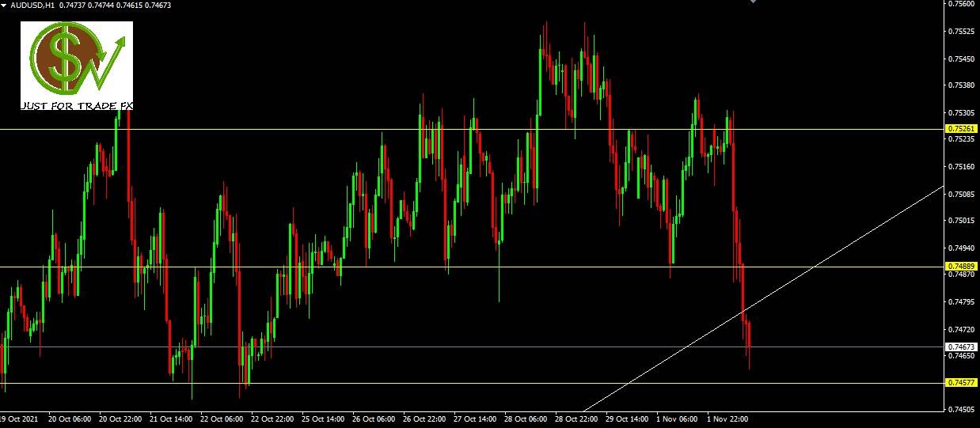Click the grey current price line at 0.74673

[472, 347]
